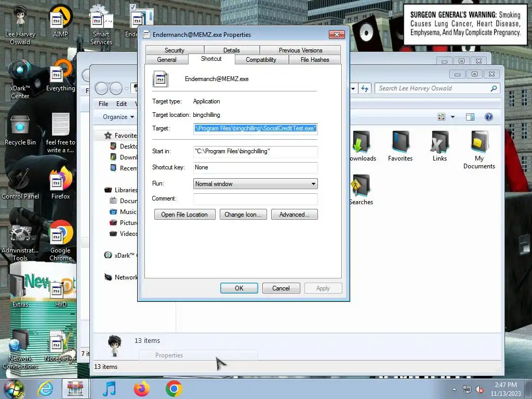Open the Lee Harvey Oswald desktop icon

20,25
